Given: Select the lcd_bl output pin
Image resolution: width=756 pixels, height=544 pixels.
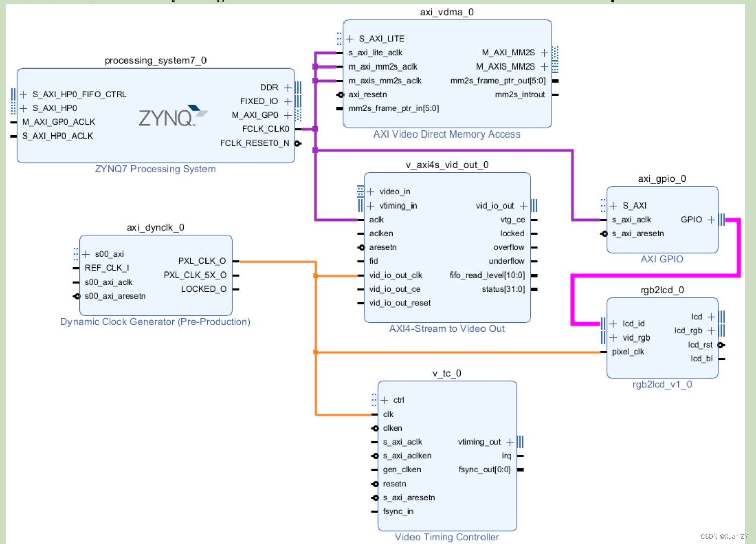Looking at the screenshot, I should [702, 359].
